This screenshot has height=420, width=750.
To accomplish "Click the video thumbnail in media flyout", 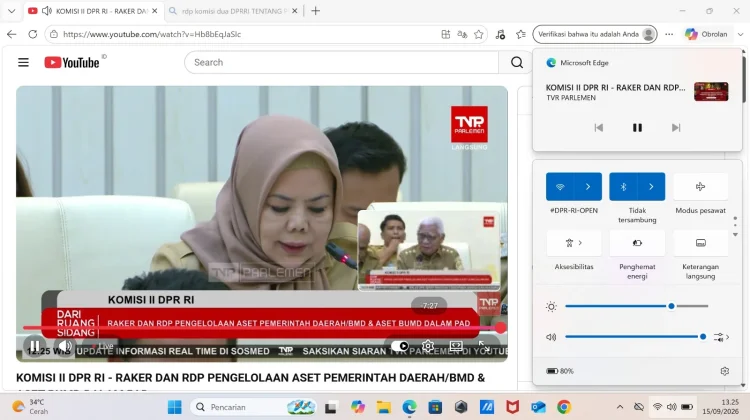I will tap(711, 91).
